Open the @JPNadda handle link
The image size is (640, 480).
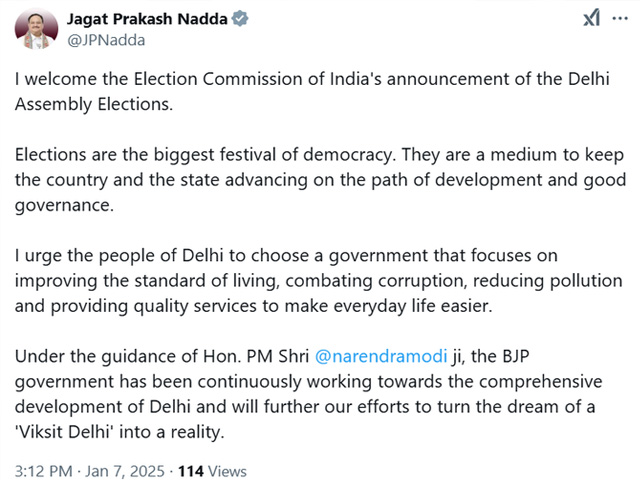click(106, 40)
